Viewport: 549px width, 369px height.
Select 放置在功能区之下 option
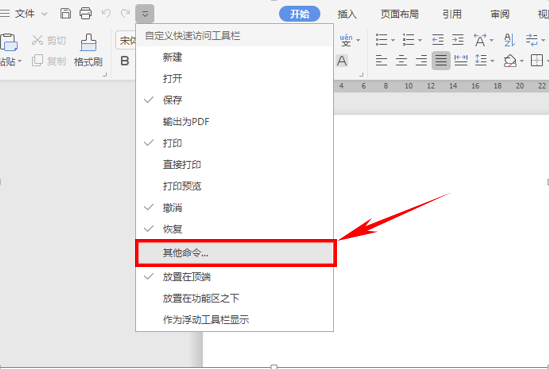(234, 298)
